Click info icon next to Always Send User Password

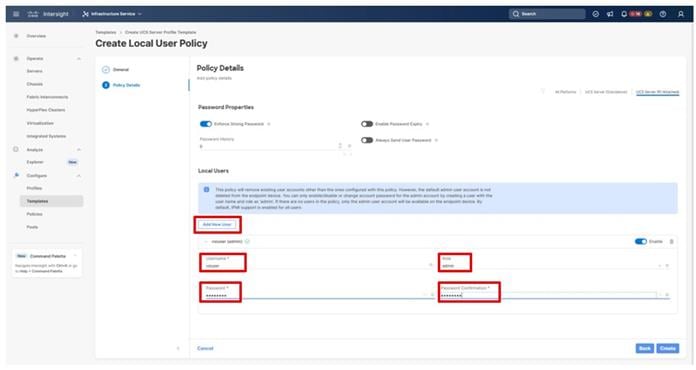(x=436, y=140)
